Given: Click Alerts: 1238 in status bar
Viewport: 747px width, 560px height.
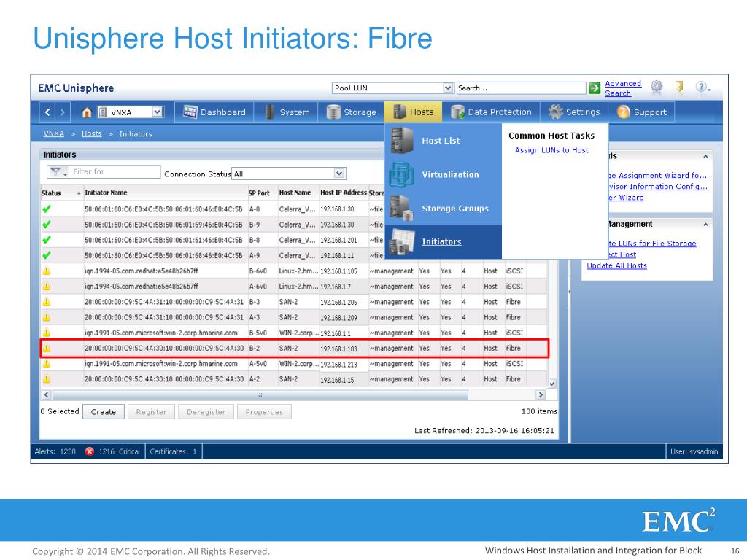Looking at the screenshot, I should [x=55, y=451].
